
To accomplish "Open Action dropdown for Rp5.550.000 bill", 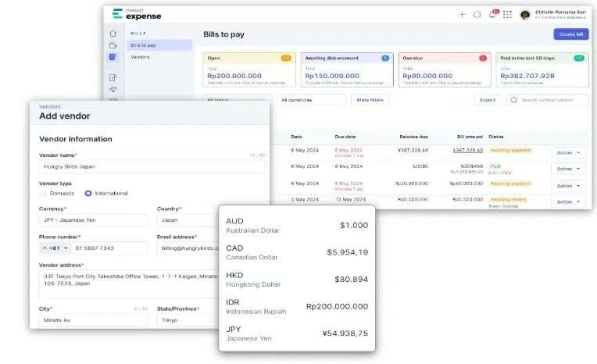I will click(x=568, y=202).
